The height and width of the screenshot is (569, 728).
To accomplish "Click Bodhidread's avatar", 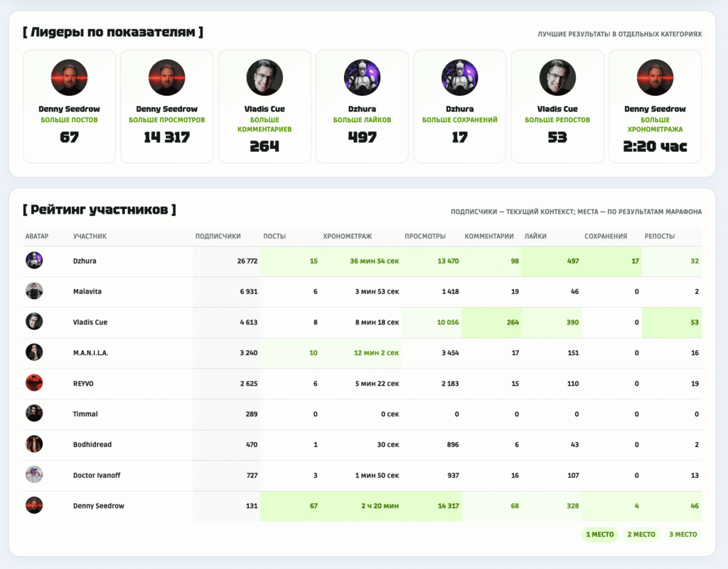I will click(x=34, y=444).
